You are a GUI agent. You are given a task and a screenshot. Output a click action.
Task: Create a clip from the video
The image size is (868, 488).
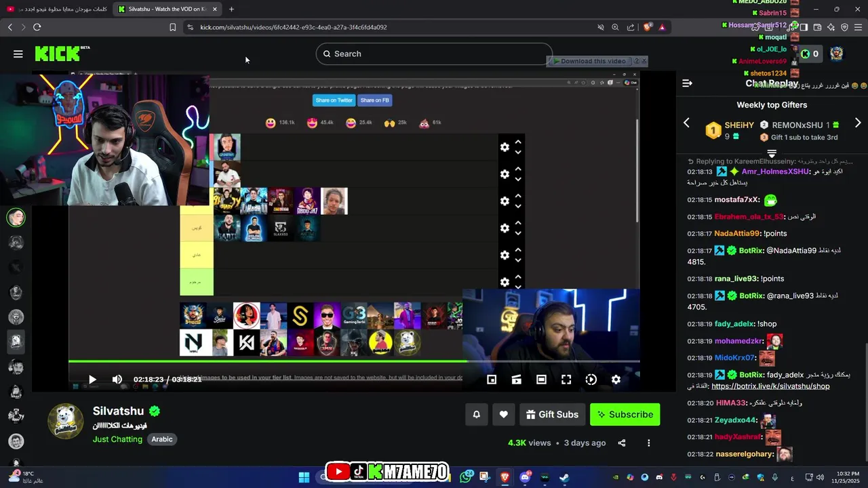tap(516, 380)
